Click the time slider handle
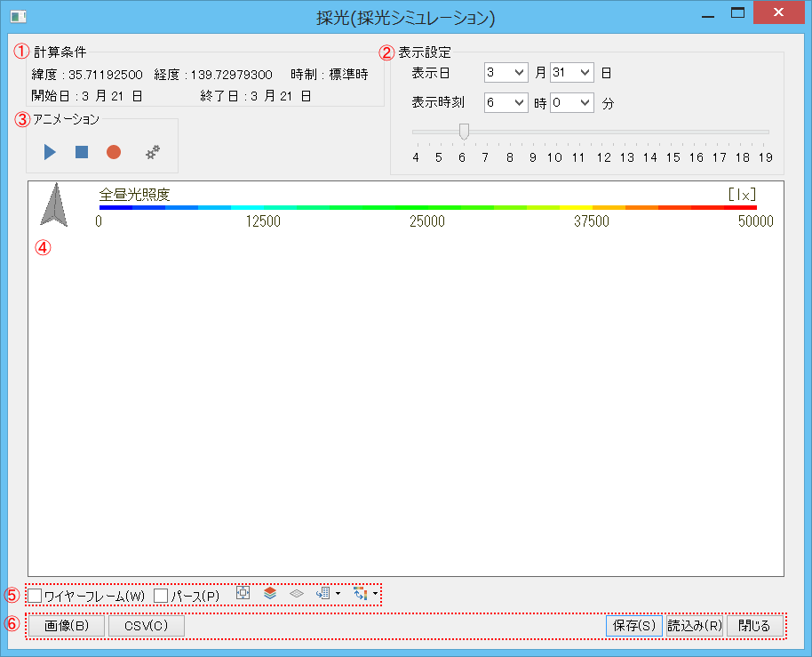Viewport: 812px width, 657px height. [x=463, y=132]
